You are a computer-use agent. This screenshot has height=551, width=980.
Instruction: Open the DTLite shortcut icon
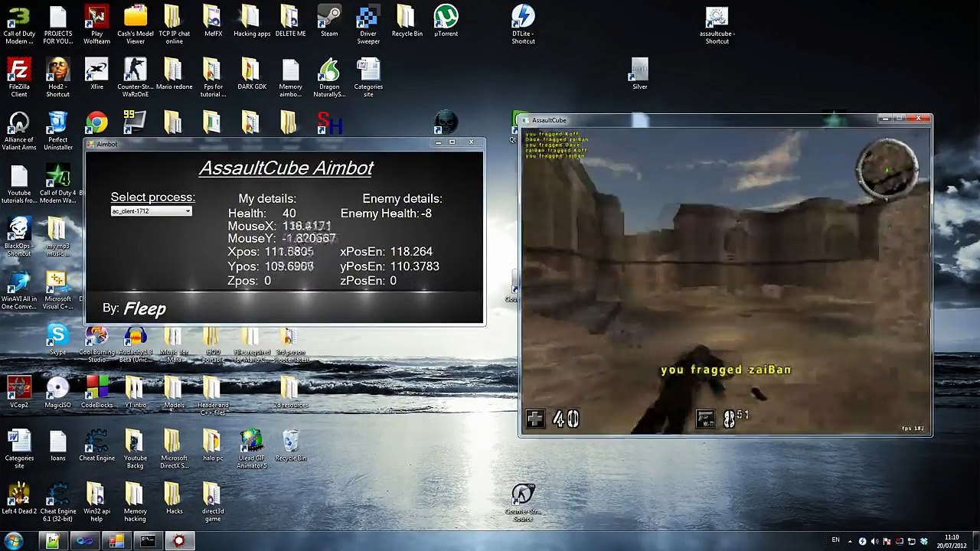pyautogui.click(x=523, y=25)
